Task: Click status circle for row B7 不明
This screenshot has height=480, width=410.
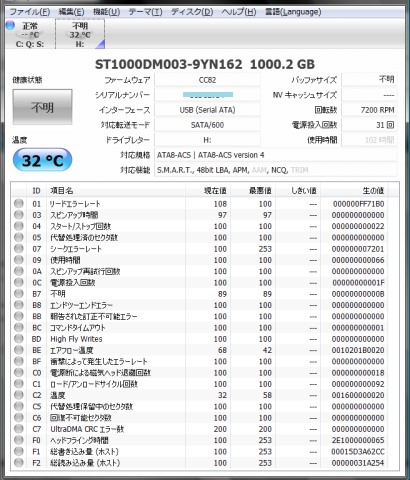Action: point(19,294)
